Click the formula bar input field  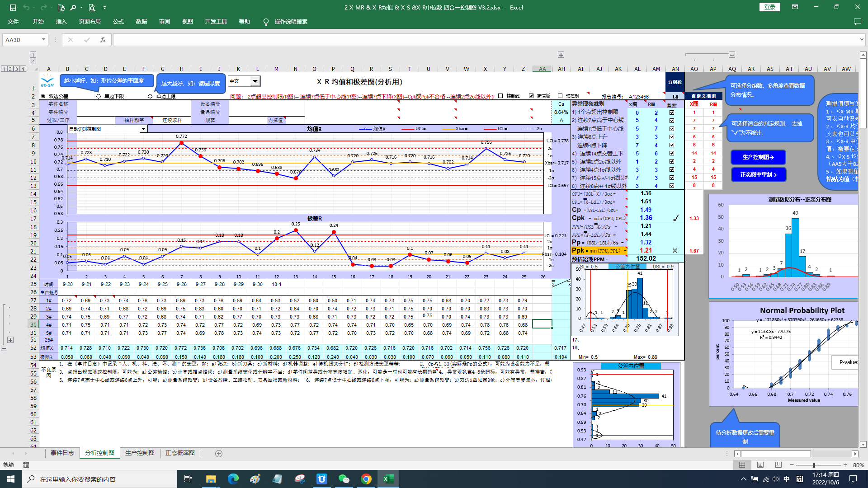click(x=485, y=40)
